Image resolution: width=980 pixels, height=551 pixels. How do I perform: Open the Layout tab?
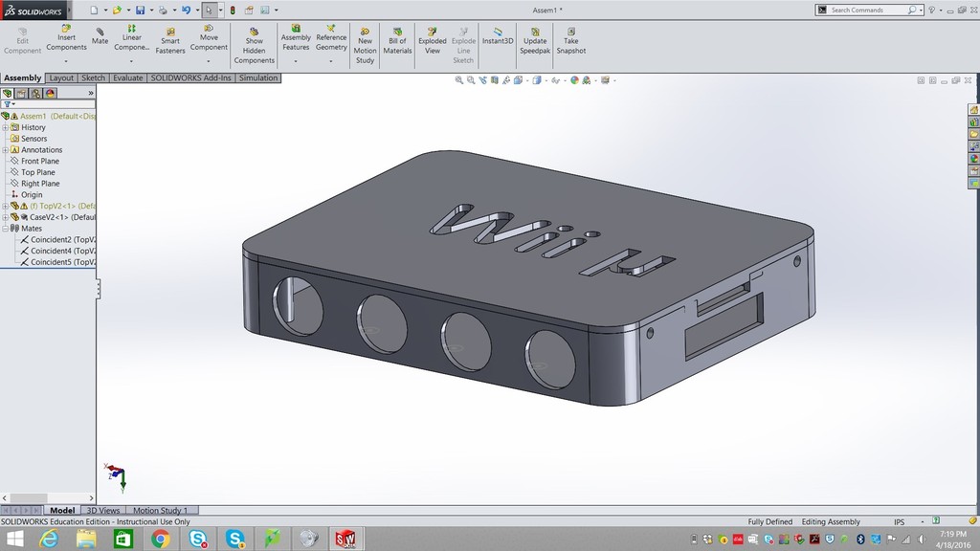pos(61,78)
